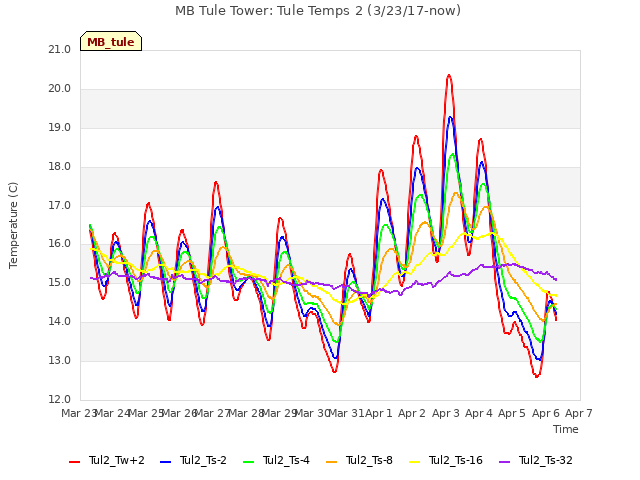Viewport: 640px width, 480px height.
Task: Select the Tul2_Ts-8 legend label
Action: click(x=369, y=460)
